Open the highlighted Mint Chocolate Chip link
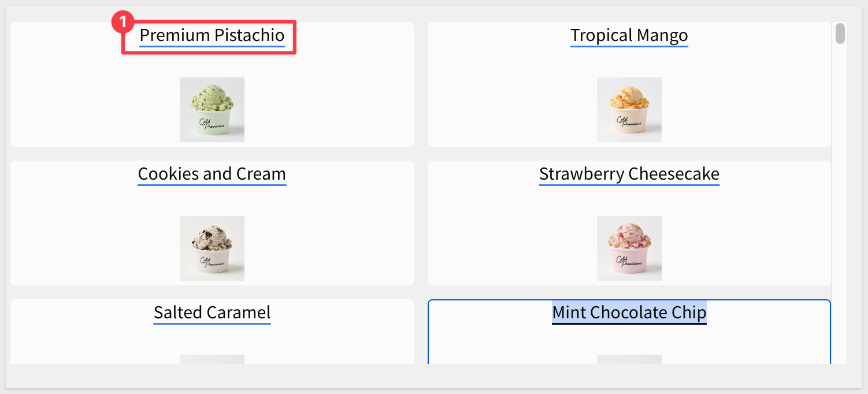 [x=629, y=313]
